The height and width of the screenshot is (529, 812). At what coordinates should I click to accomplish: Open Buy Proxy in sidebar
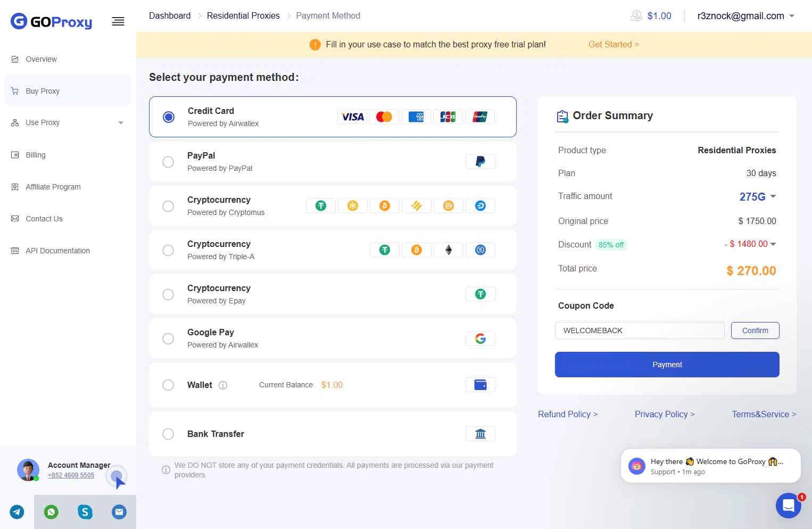[x=68, y=91]
